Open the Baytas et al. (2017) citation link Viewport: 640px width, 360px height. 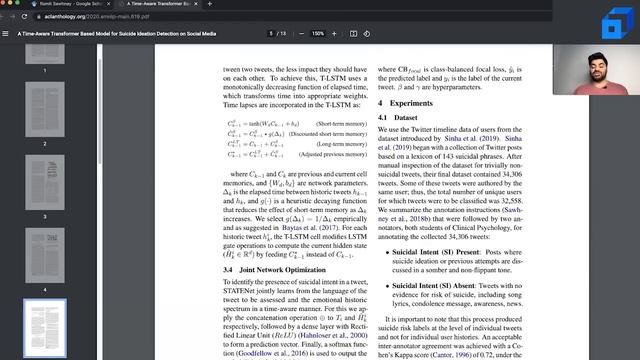tap(310, 228)
